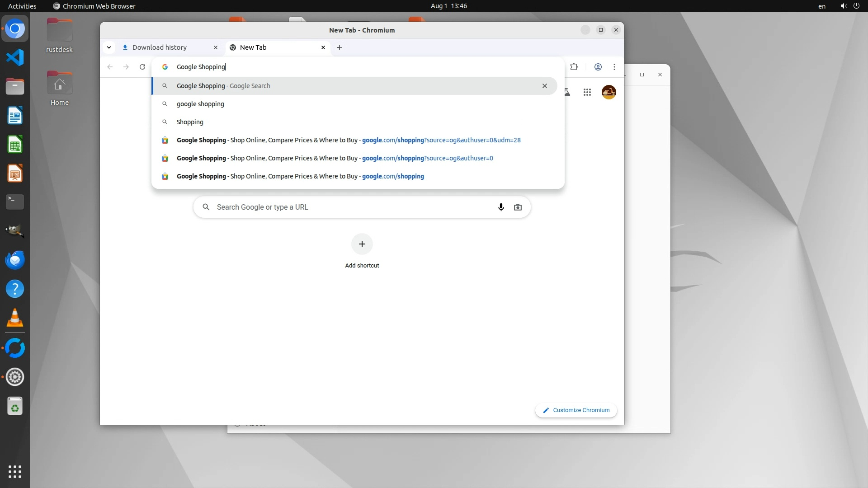Select the Shopping search suggestion
This screenshot has width=868, height=488.
coord(190,122)
